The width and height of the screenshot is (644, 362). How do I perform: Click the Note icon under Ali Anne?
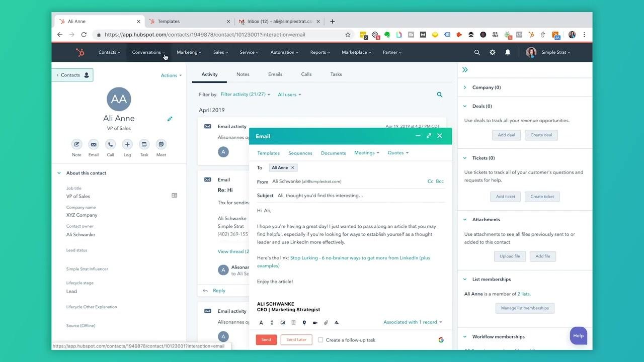[76, 144]
